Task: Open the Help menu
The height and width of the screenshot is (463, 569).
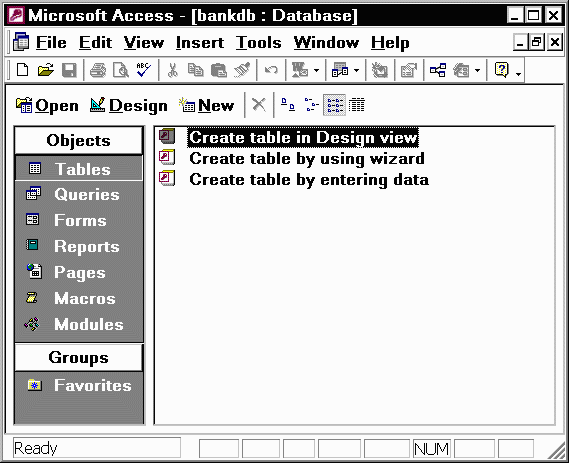Action: 390,43
